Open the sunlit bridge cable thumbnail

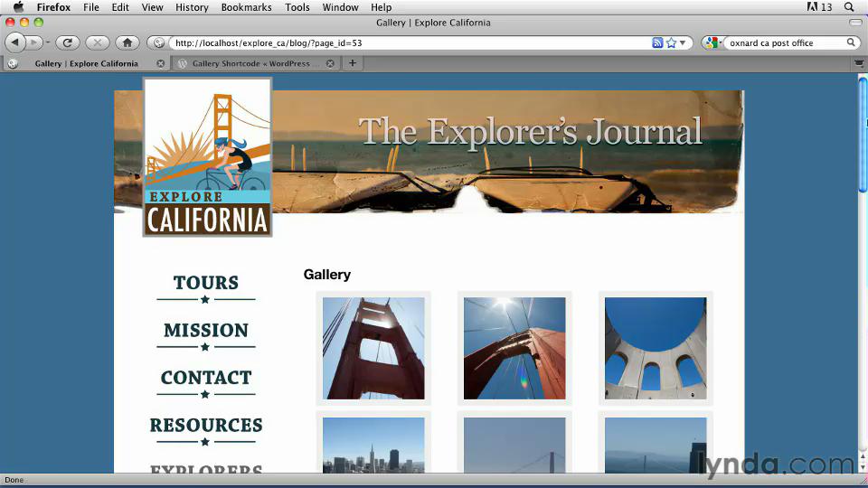coord(514,348)
